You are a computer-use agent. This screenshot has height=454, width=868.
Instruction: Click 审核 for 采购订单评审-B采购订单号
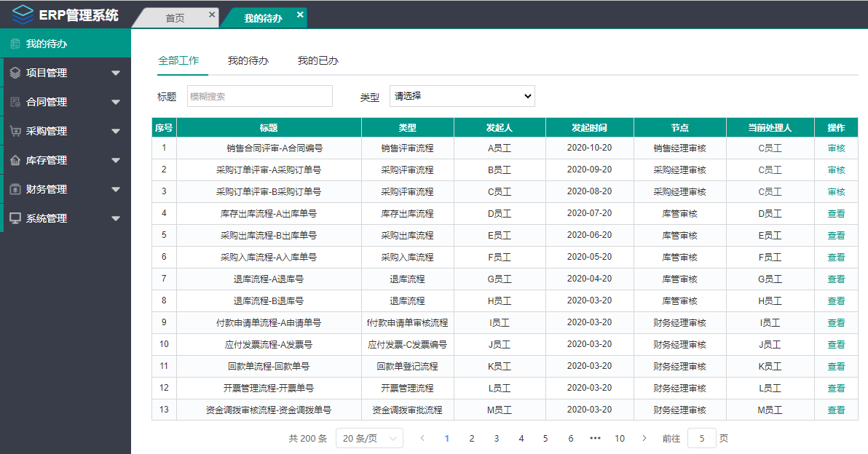pyautogui.click(x=836, y=192)
